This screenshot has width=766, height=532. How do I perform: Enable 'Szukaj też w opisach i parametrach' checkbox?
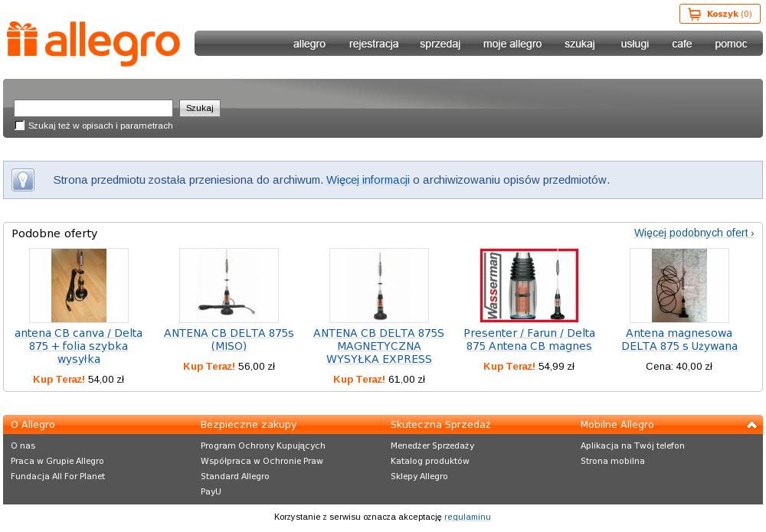[20, 126]
